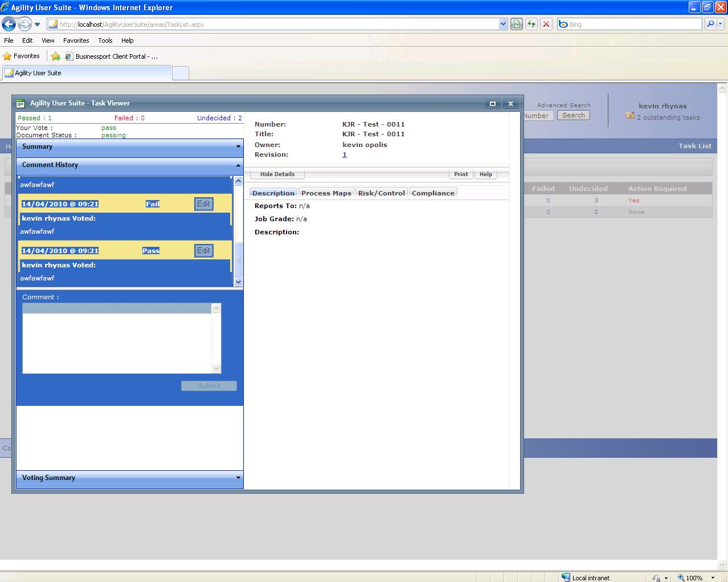The height and width of the screenshot is (582, 728).
Task: Switch to the Description tab
Action: tap(273, 193)
